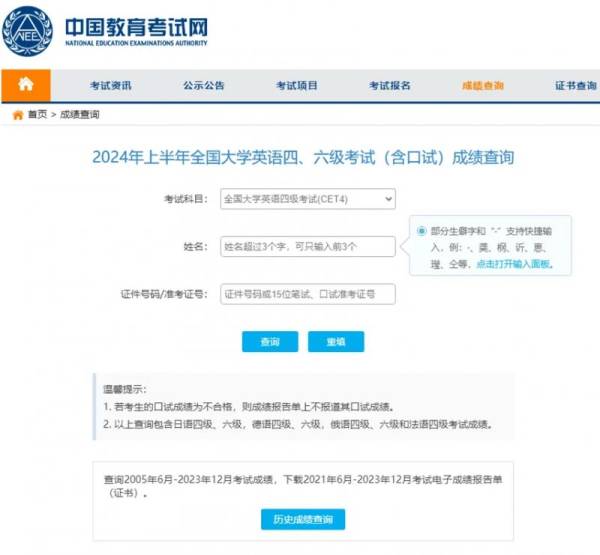600x555 pixels.
Task: Click the 重填 button
Action: pos(336,341)
